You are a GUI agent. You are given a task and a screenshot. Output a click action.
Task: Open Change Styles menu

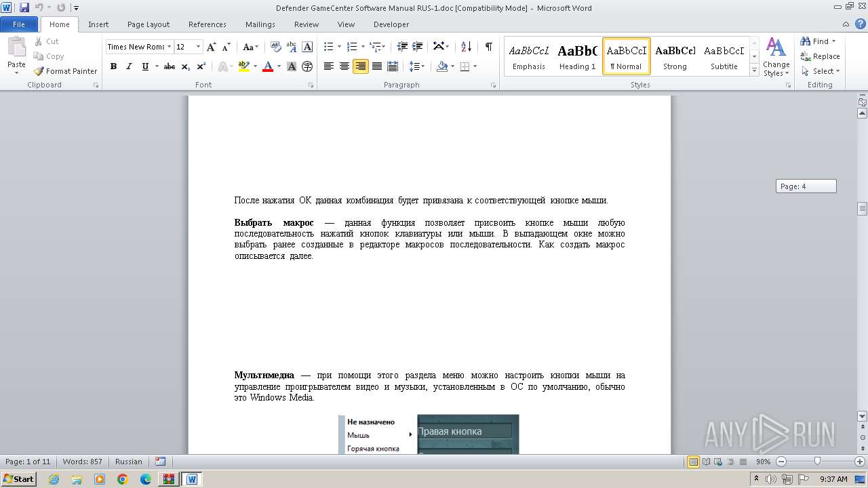776,58
